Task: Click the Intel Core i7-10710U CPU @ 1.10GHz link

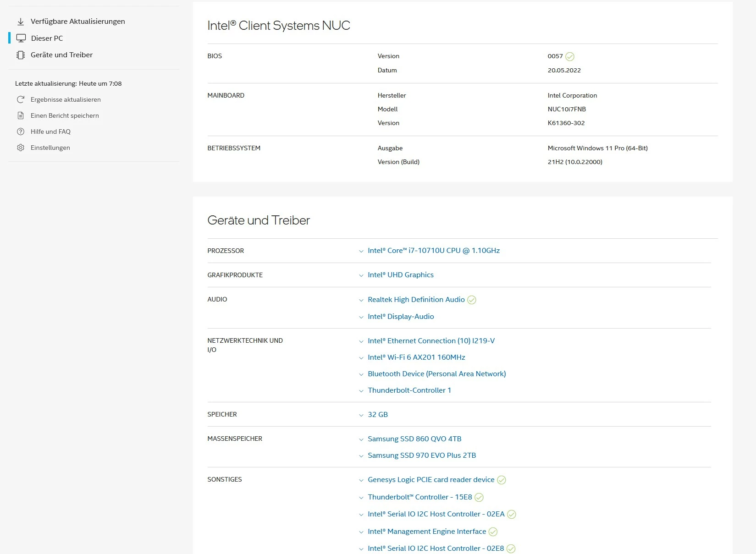Action: click(434, 251)
